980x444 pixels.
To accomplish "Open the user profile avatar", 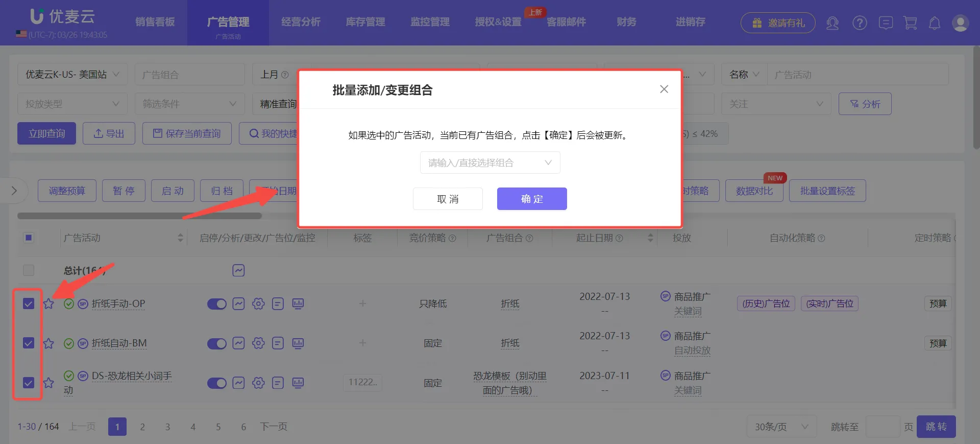I will (x=960, y=23).
